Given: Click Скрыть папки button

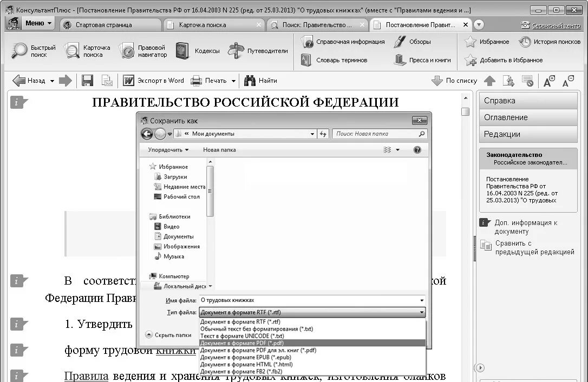Looking at the screenshot, I should (168, 335).
